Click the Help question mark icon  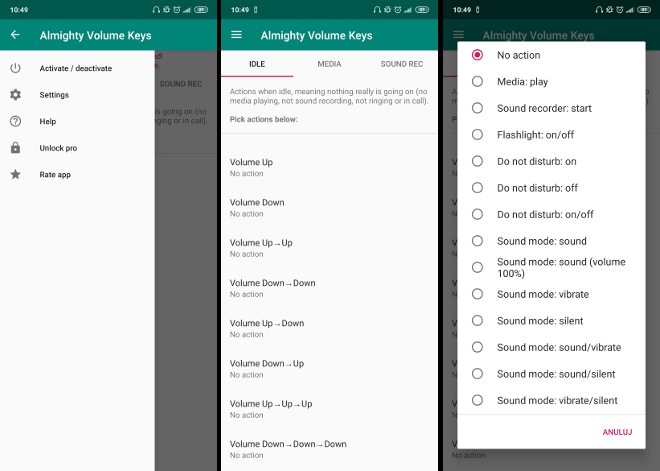tap(15, 121)
